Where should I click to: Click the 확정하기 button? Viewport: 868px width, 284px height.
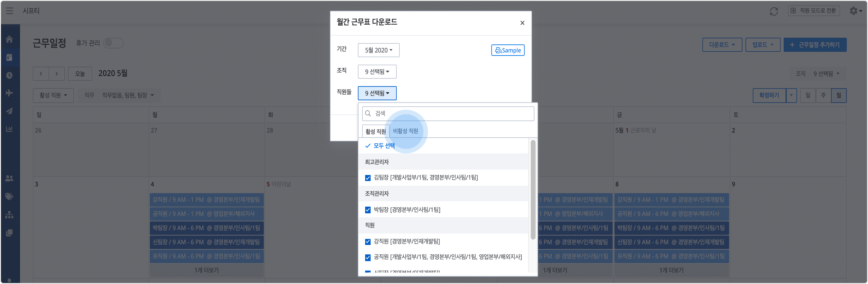click(769, 95)
